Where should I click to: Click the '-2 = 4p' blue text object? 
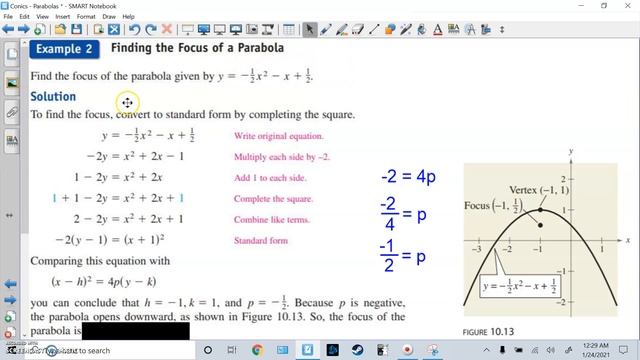point(408,176)
